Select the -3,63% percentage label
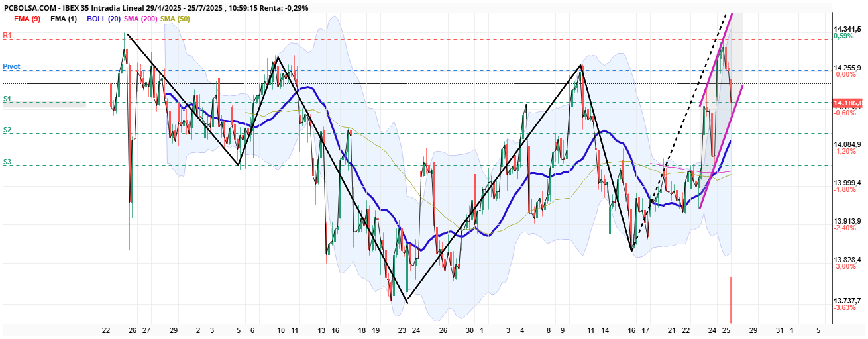The height and width of the screenshot is (339, 868). tap(845, 307)
